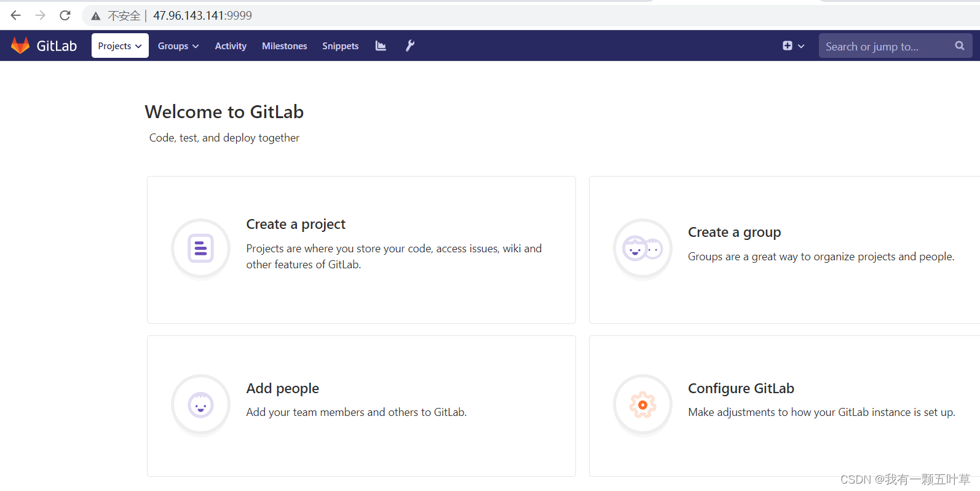980x491 pixels.
Task: Click the Create a group faces icon
Action: (642, 249)
